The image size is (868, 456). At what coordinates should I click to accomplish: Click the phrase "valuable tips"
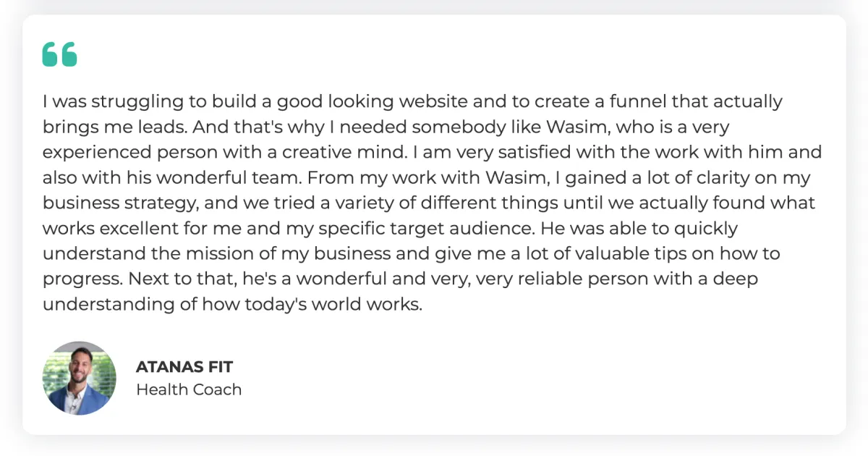coord(628,254)
